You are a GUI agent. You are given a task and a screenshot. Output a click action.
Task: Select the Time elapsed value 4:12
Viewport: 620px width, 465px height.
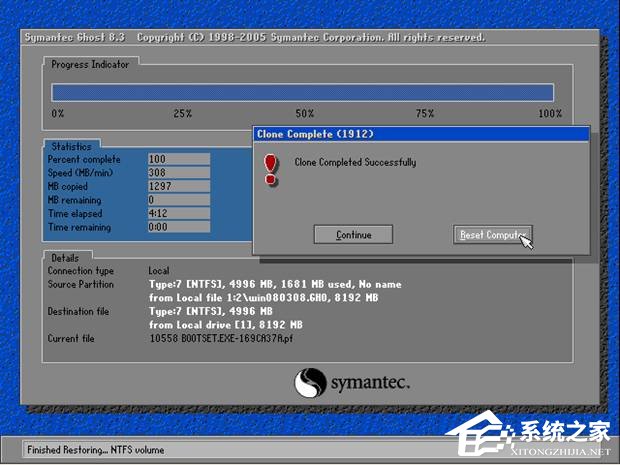tap(178, 214)
